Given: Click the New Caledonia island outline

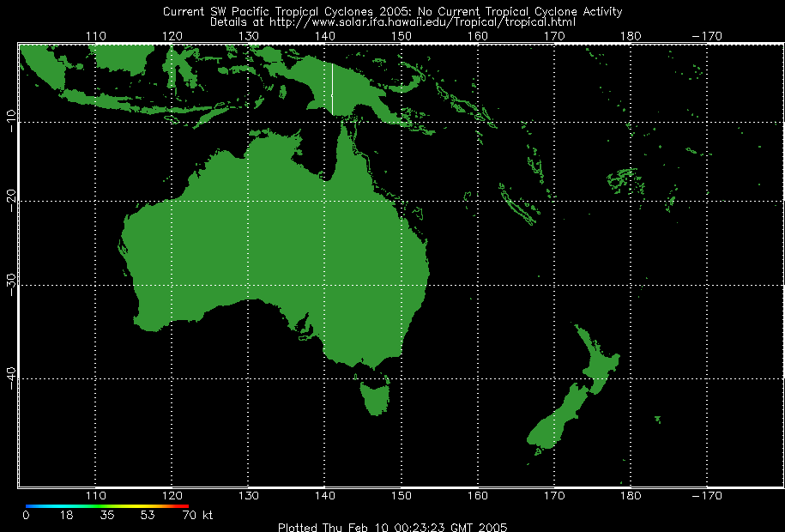Looking at the screenshot, I should pos(518,205).
